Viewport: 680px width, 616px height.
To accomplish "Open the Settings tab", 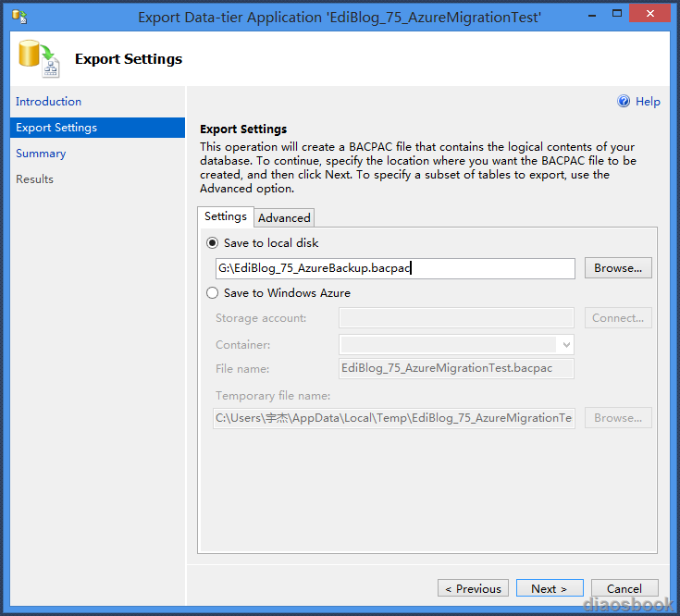I will tap(226, 216).
